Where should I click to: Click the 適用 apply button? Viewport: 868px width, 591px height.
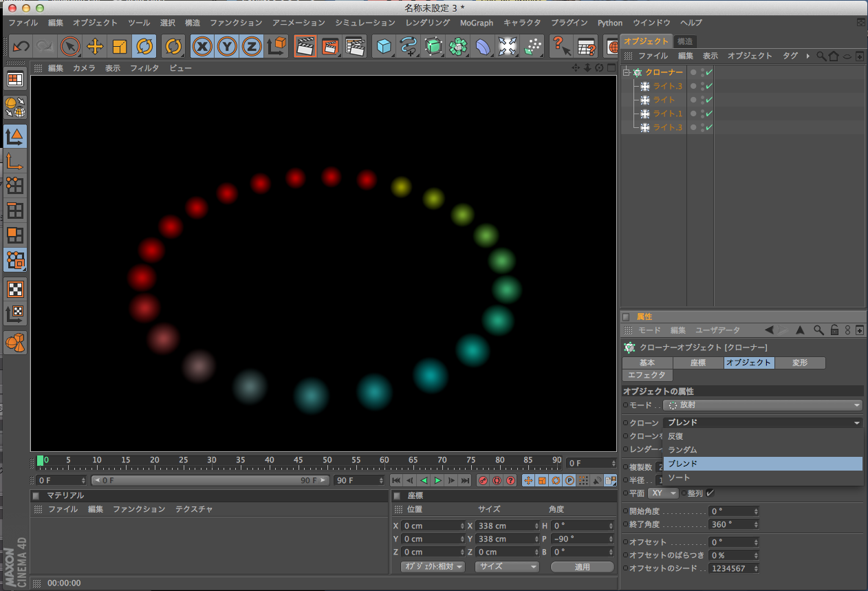click(583, 567)
